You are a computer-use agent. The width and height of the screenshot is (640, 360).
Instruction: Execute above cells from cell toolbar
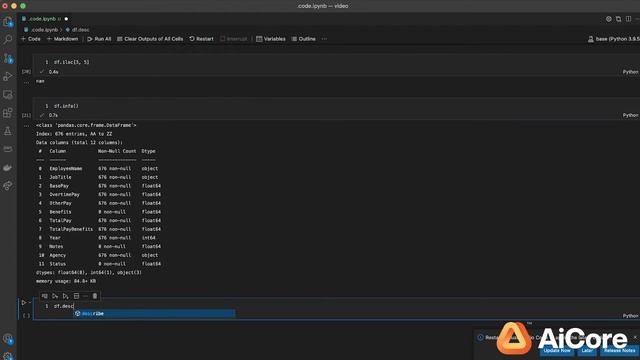(55, 296)
